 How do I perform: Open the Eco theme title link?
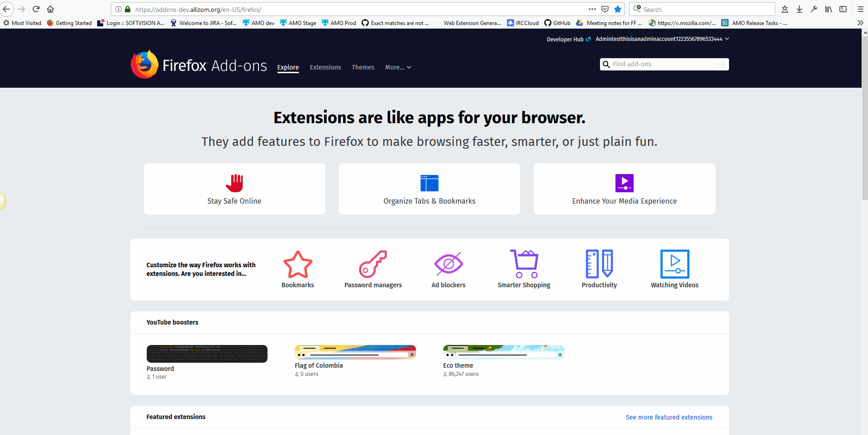coord(458,365)
